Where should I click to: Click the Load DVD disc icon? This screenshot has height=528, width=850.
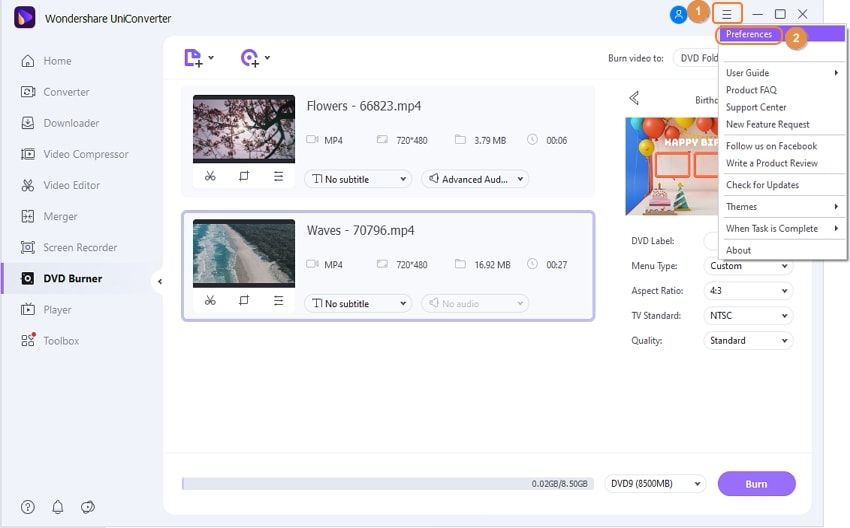coord(250,57)
